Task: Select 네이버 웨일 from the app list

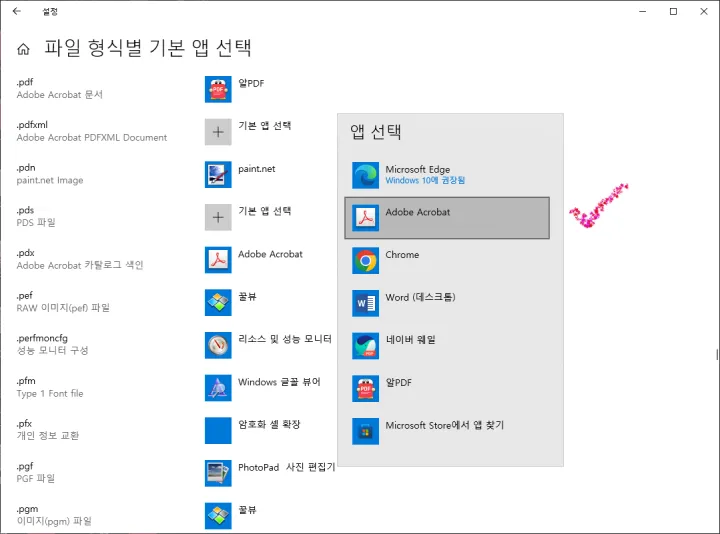Action: 447,346
